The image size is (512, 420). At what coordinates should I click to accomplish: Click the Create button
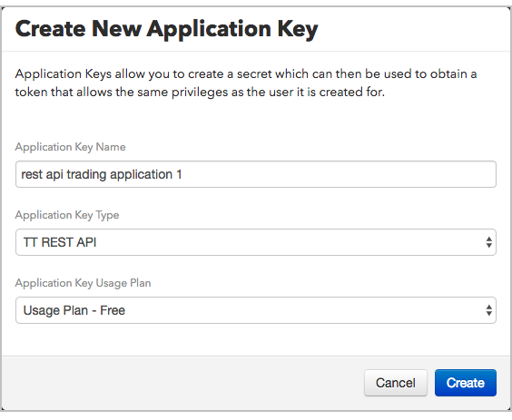pos(466,383)
